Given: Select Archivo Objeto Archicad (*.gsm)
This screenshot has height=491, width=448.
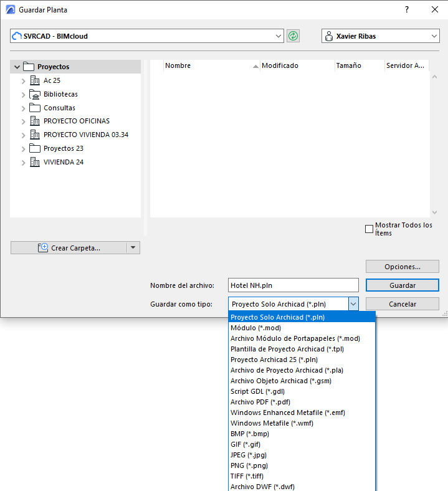Looking at the screenshot, I should [302, 381].
